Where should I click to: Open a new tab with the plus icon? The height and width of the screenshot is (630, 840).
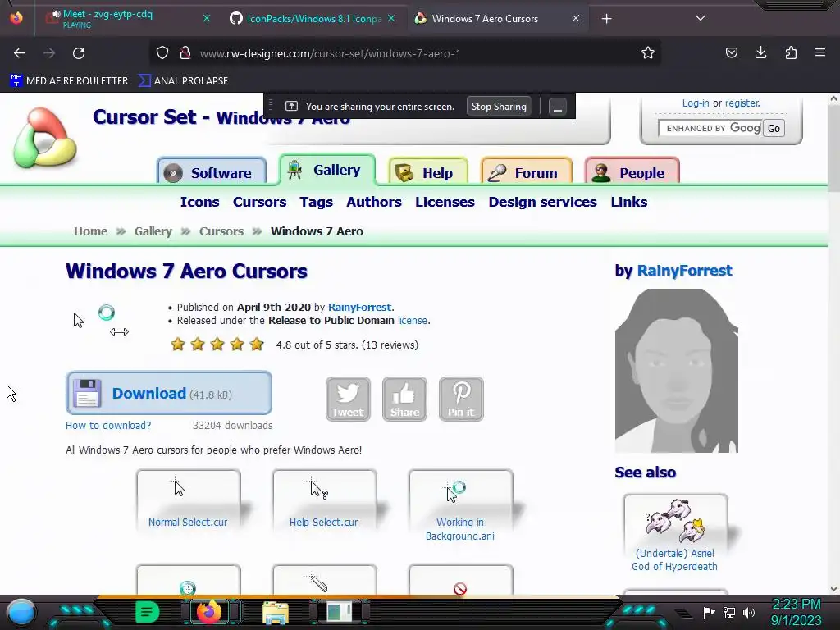(x=606, y=19)
